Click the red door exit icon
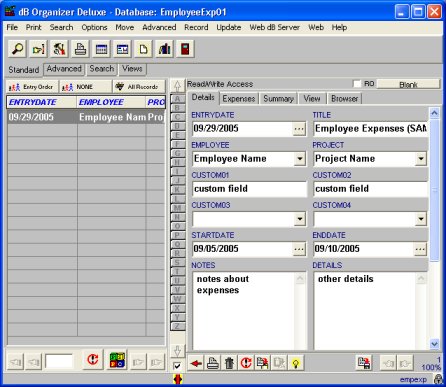The image size is (446, 387). click(185, 49)
